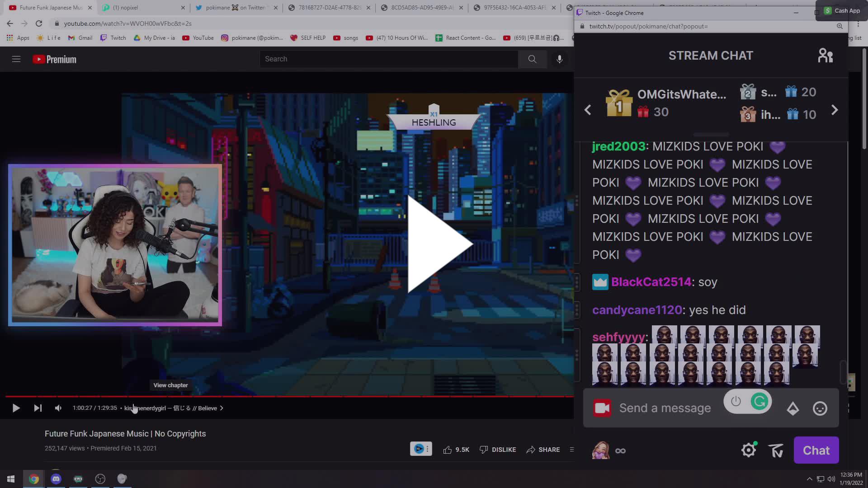This screenshot has width=868, height=488.
Task: Open the 8CD5AD85-AD95 tab
Action: pos(422,8)
